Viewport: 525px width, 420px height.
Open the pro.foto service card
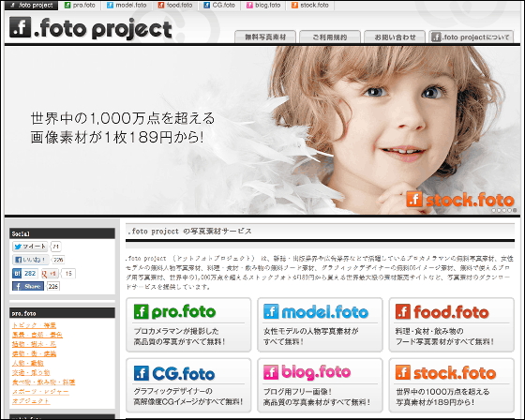tap(188, 324)
